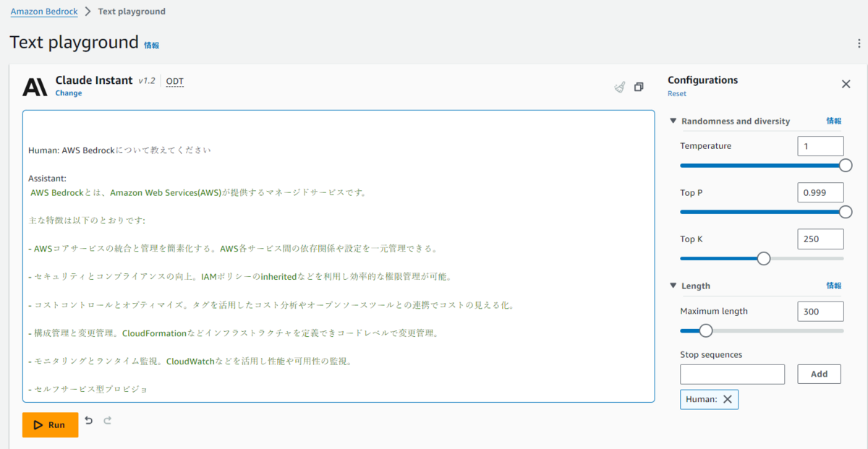
Task: Add a stop sequence
Action: pyautogui.click(x=820, y=375)
